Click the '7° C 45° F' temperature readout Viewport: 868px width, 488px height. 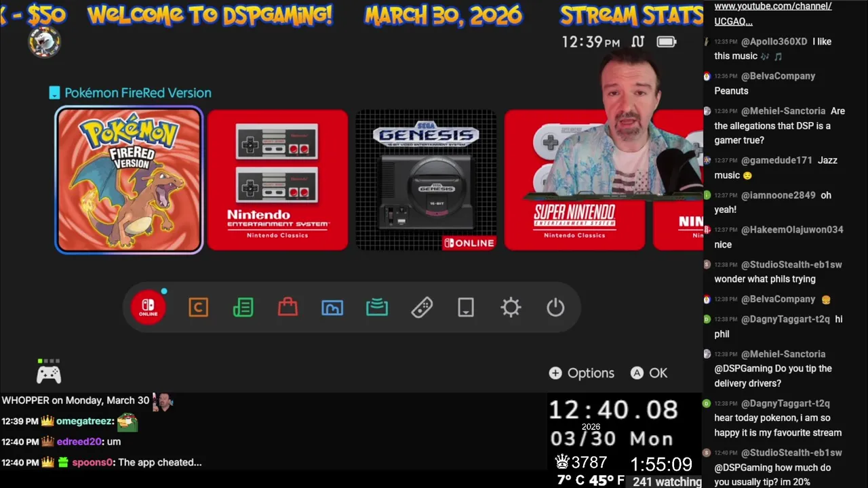click(591, 481)
